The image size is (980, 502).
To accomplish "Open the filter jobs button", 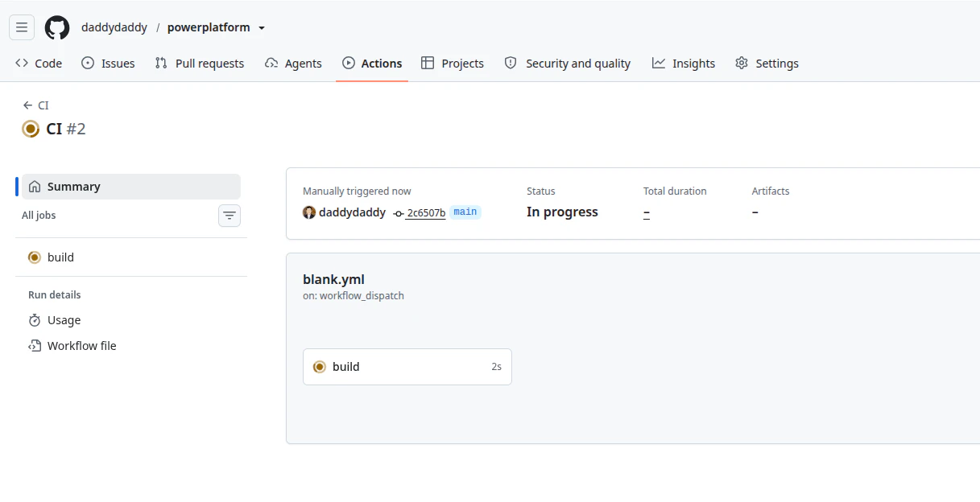I will point(229,216).
